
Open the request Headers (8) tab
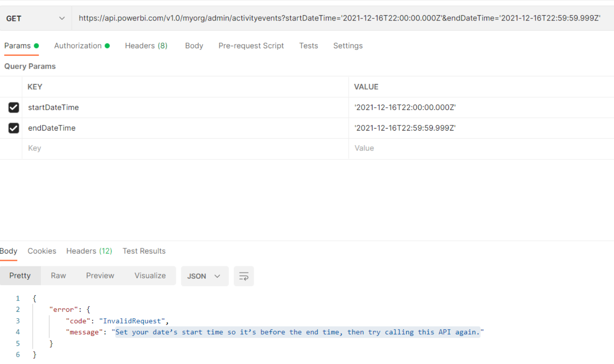click(x=146, y=46)
